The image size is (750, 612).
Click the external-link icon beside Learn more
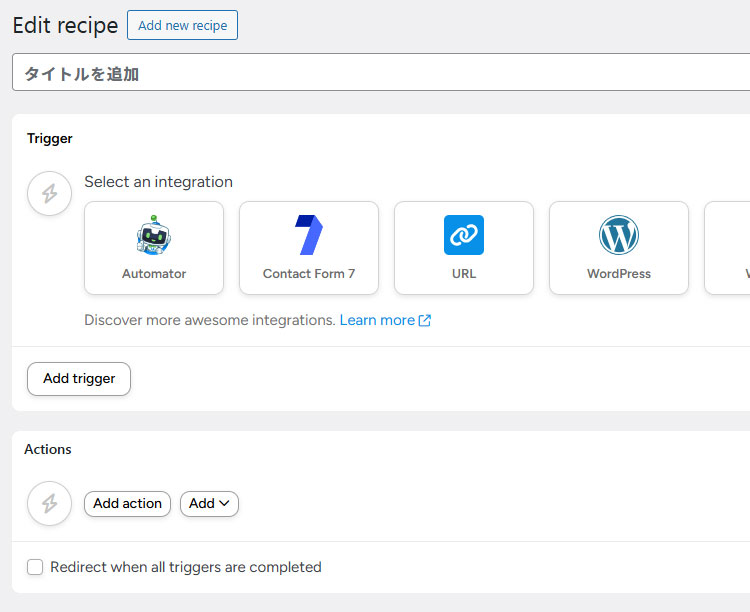[x=425, y=321]
